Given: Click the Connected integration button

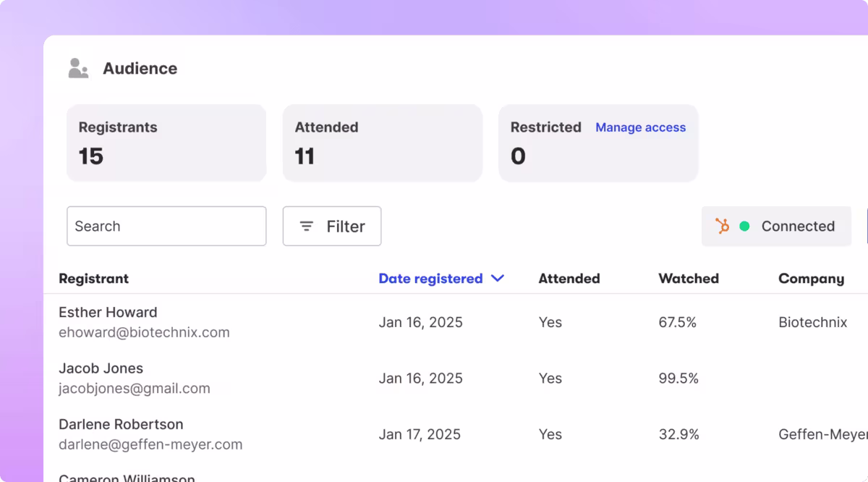Looking at the screenshot, I should coord(776,227).
